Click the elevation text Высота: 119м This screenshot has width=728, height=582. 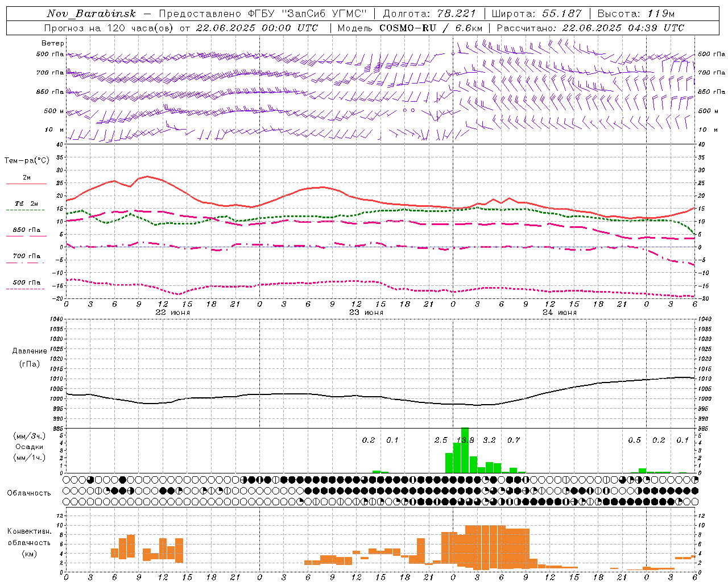[x=636, y=14]
